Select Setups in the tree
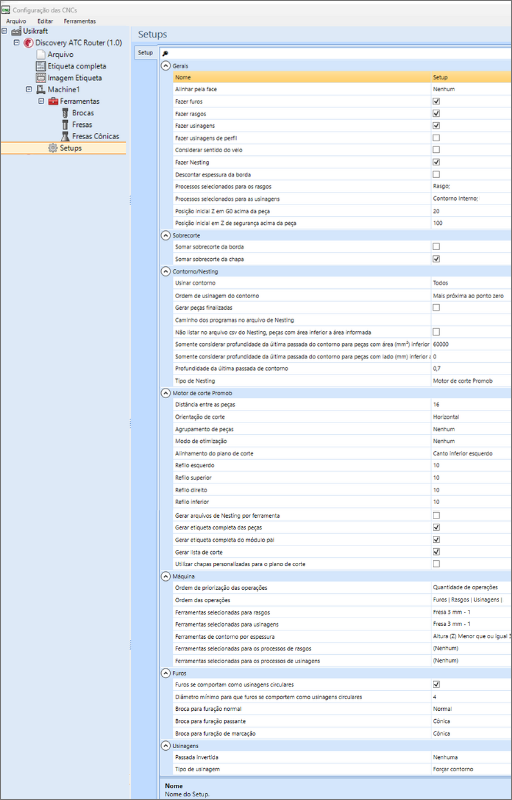 [70, 148]
